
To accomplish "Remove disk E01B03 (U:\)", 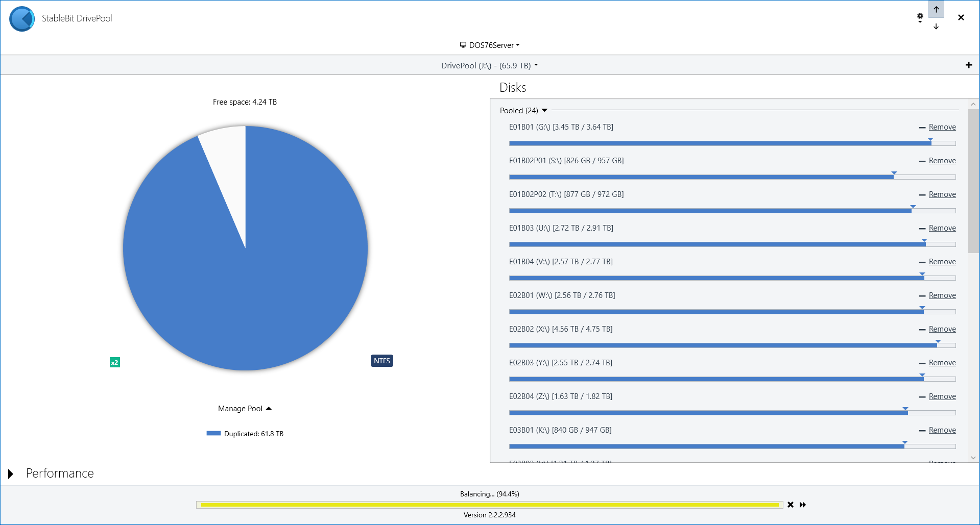I will (x=942, y=228).
